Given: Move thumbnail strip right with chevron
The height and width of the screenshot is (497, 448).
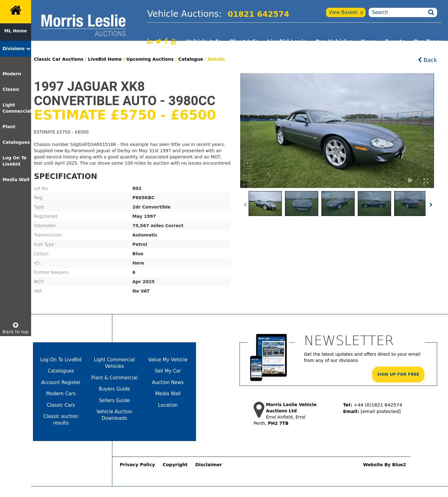Looking at the screenshot, I should [x=431, y=204].
